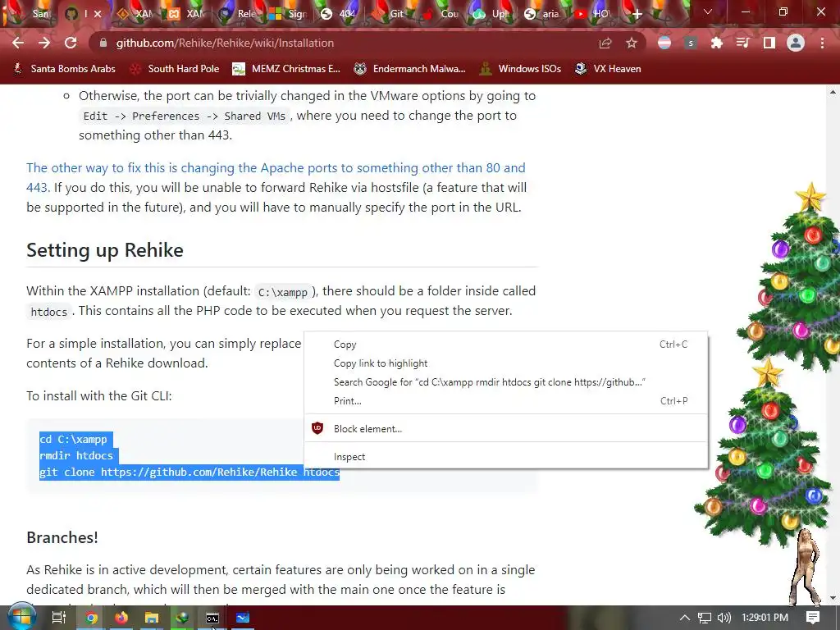Switch to the '404' tab
The image size is (840, 630).
click(339, 14)
